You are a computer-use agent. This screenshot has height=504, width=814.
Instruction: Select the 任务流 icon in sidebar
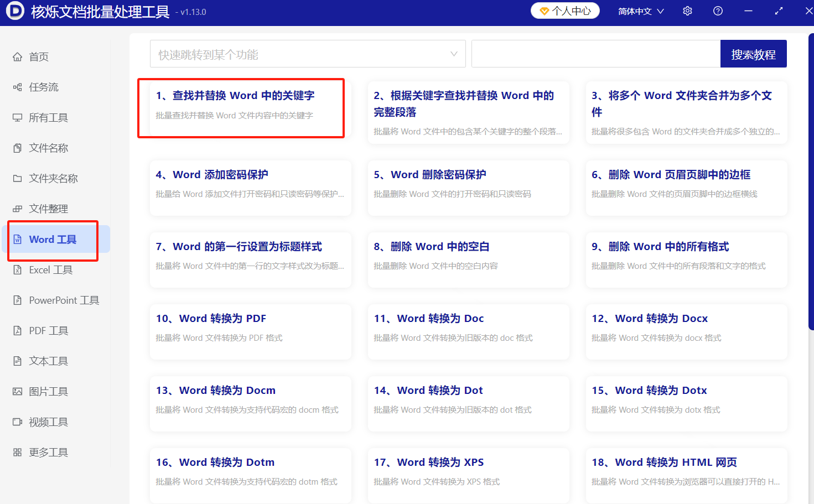pos(18,87)
